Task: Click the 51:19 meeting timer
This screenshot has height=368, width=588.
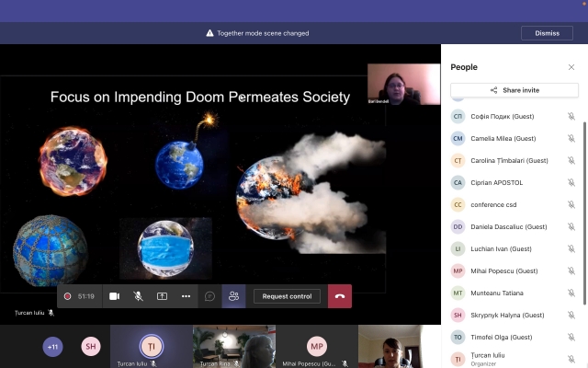Action: pos(85,296)
